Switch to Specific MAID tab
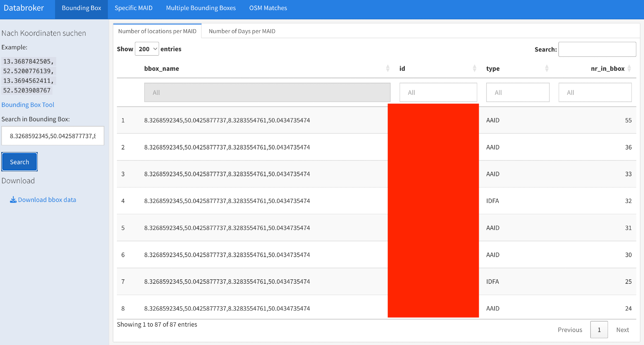Viewport: 644px width, 345px height. coord(133,8)
